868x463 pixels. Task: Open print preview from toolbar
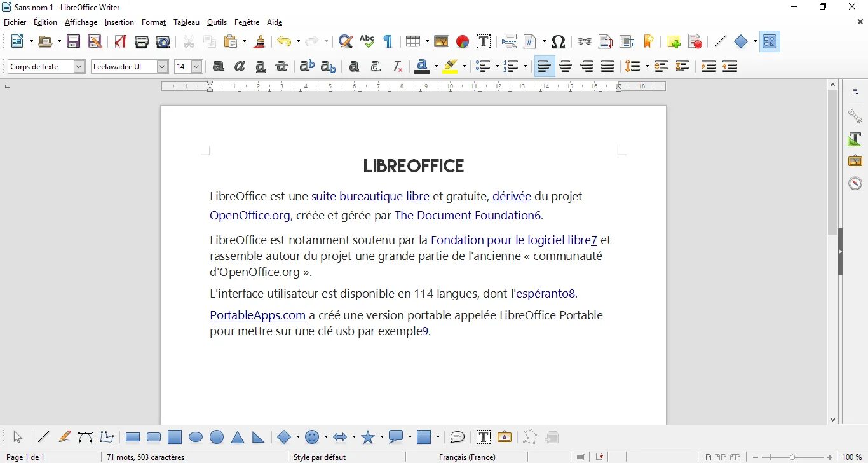tap(163, 42)
